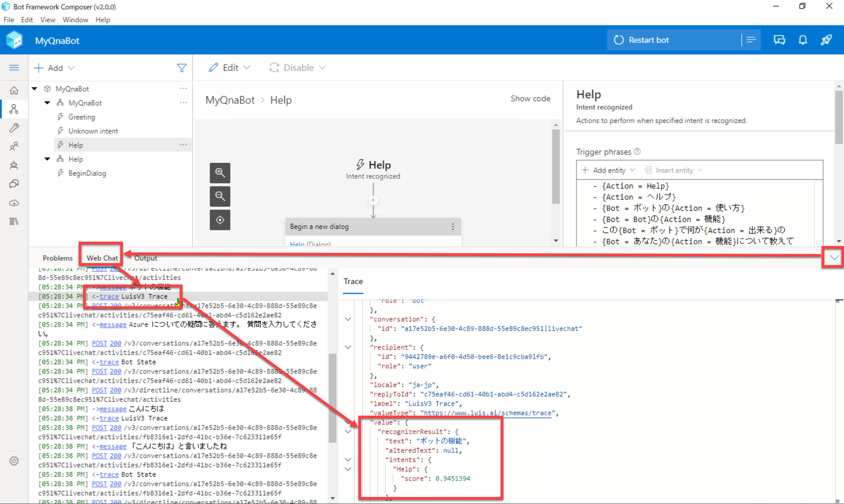Switch to the Problems tab
This screenshot has height=504, width=844.
[x=57, y=258]
